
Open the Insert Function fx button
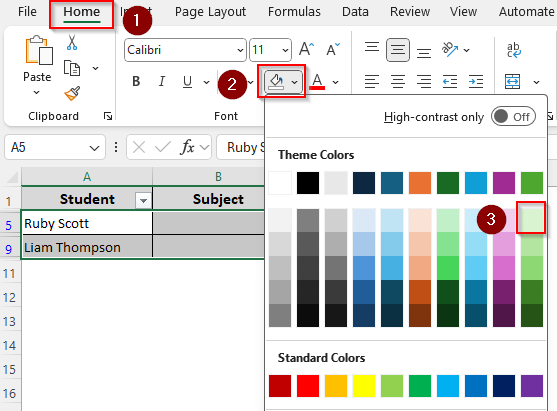coord(187,147)
